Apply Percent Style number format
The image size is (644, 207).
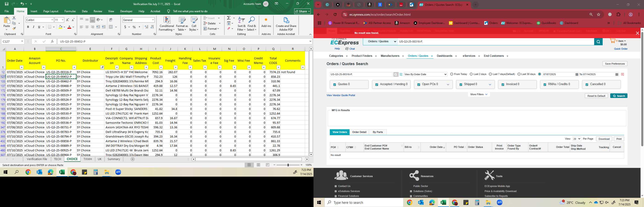click(134, 27)
